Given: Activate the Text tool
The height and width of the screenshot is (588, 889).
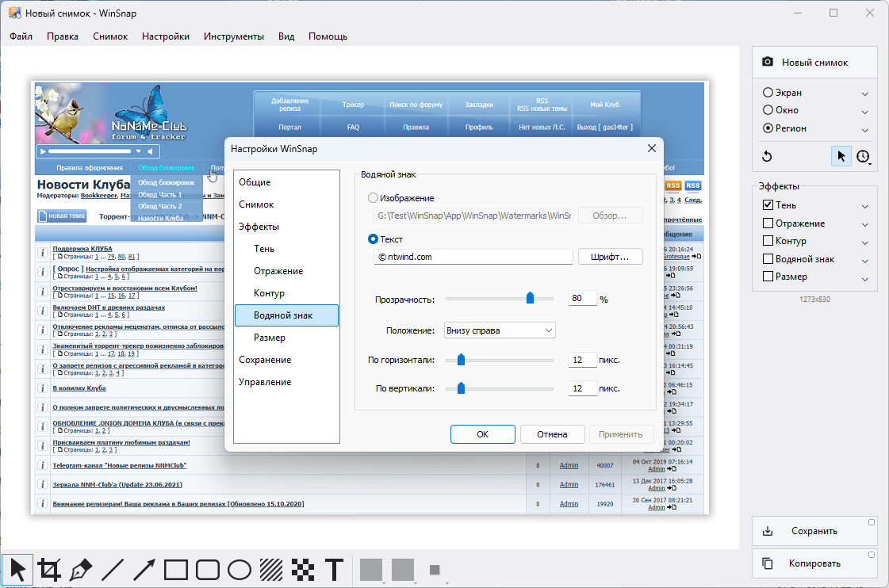Looking at the screenshot, I should click(335, 570).
